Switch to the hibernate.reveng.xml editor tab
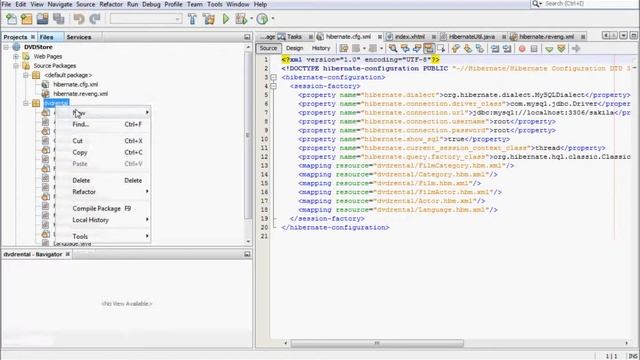 (546, 37)
